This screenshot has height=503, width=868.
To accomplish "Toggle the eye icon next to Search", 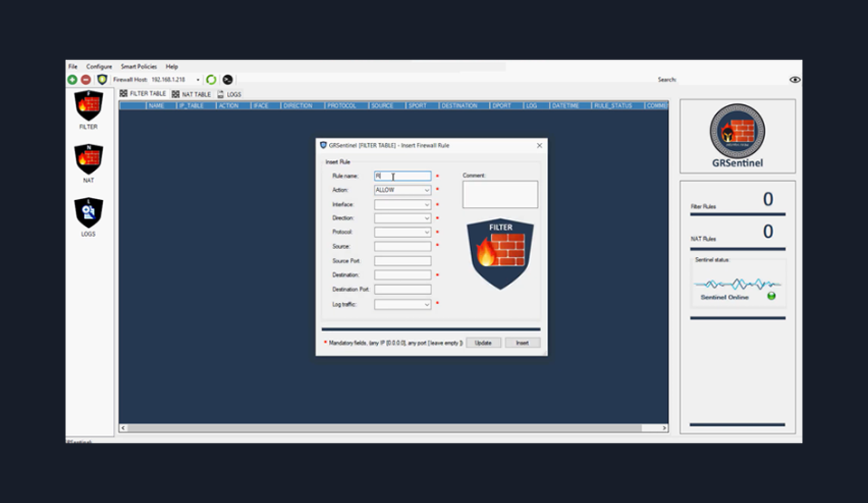I will tap(795, 80).
